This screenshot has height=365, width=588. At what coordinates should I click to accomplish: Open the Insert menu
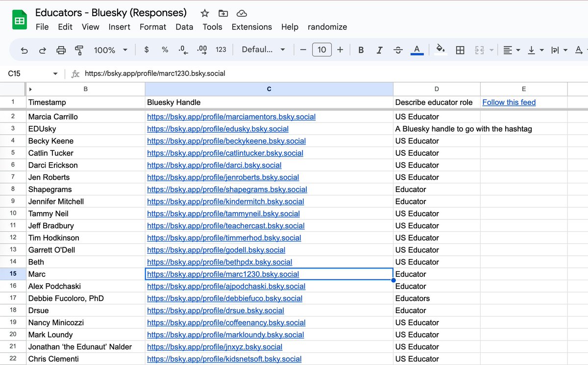(x=120, y=27)
